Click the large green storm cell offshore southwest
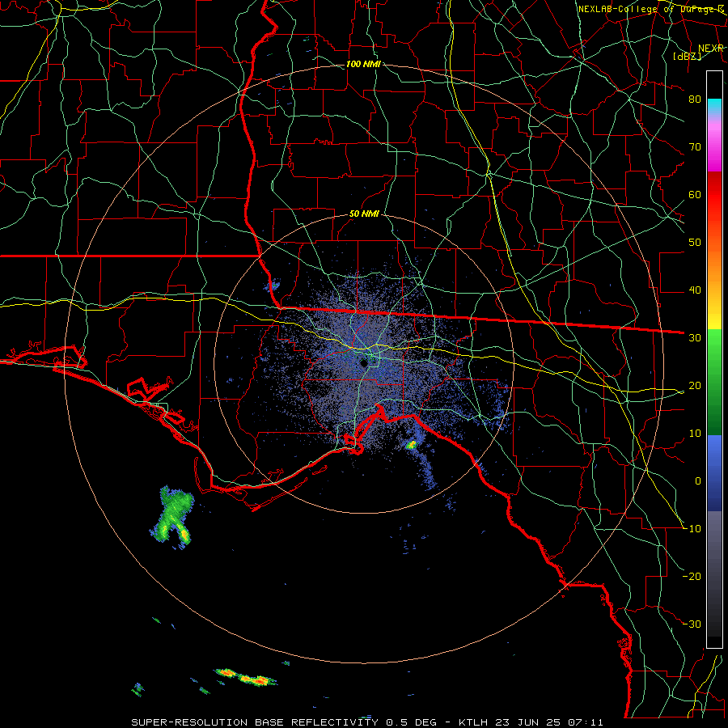The image size is (728, 728). tap(172, 516)
